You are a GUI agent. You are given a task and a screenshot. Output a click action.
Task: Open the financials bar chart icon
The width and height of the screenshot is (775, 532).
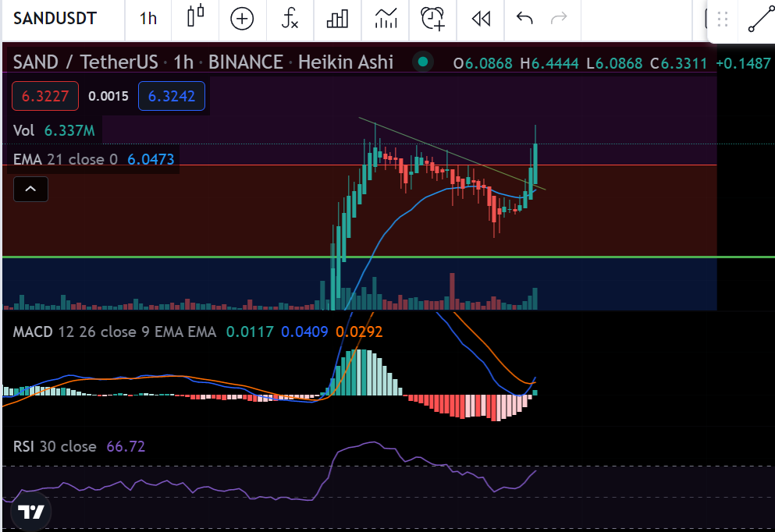click(337, 19)
